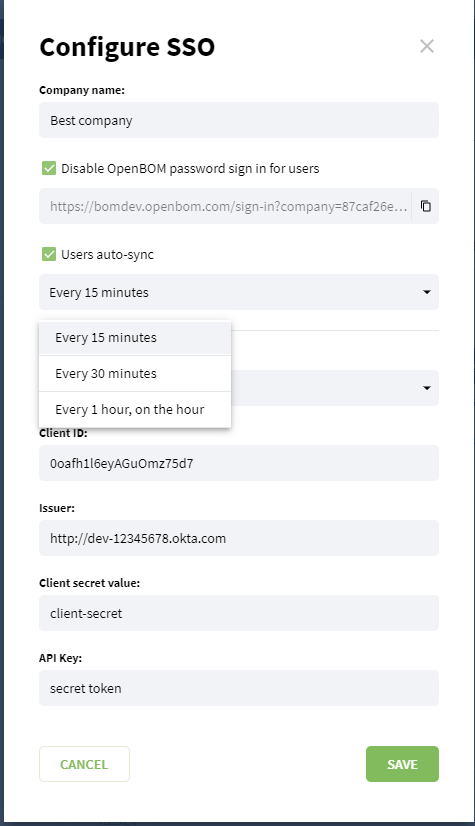Focus the bomdev.openbom.com sign-in URL field
Screen dimensions: 475x826
click(x=225, y=206)
